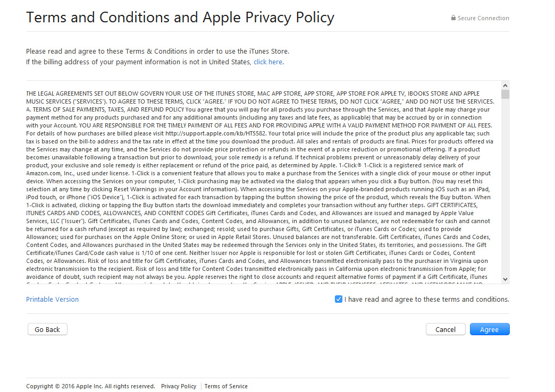Click the 'Secure Connection' text label
This screenshot has height=392, width=555.
(483, 18)
